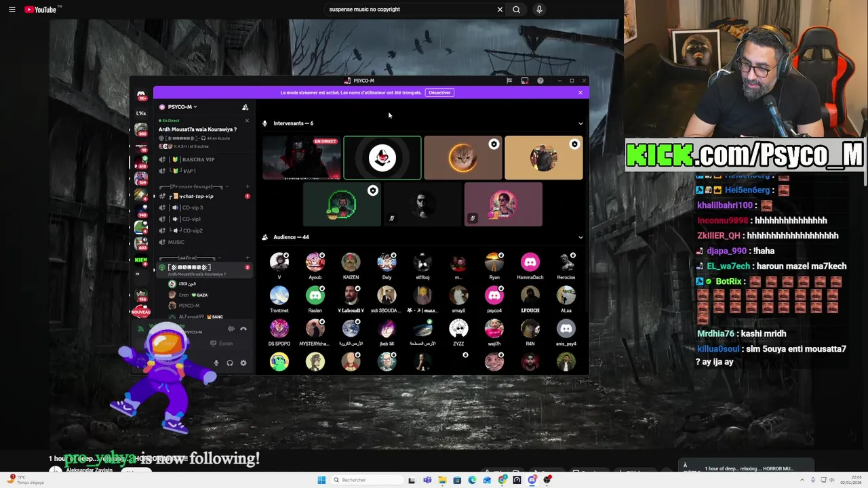Start YouTube voice search with microphone
The image size is (868, 488).
pos(539,9)
